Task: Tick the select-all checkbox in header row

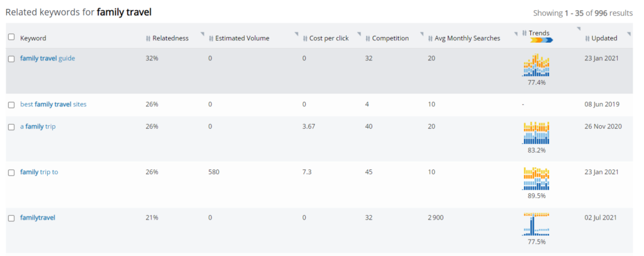Action: [11, 37]
